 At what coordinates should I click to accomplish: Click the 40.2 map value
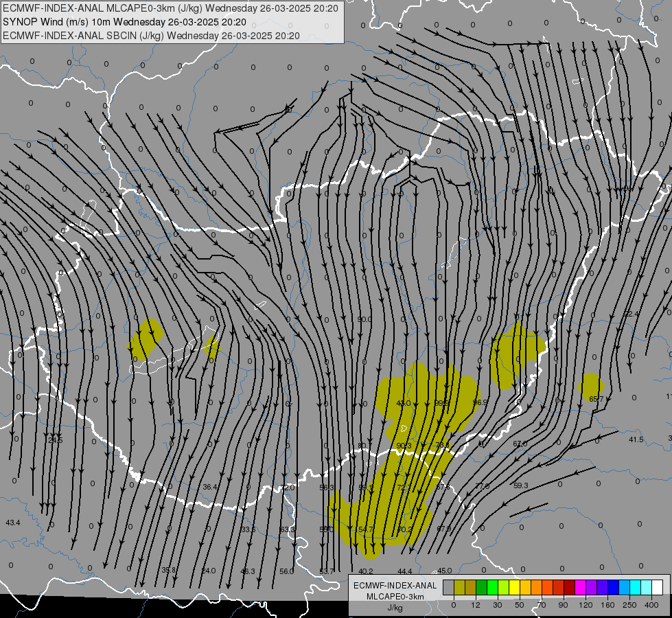pyautogui.click(x=366, y=571)
